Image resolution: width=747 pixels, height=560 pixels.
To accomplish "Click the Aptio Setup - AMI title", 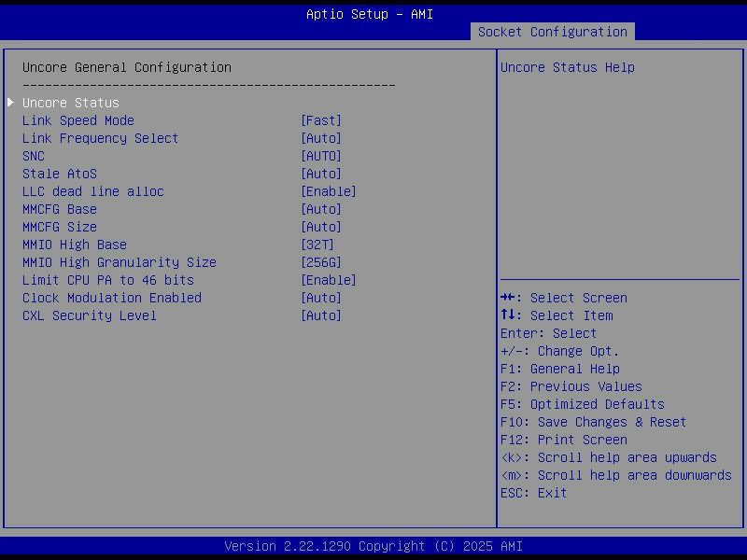I will coord(370,14).
